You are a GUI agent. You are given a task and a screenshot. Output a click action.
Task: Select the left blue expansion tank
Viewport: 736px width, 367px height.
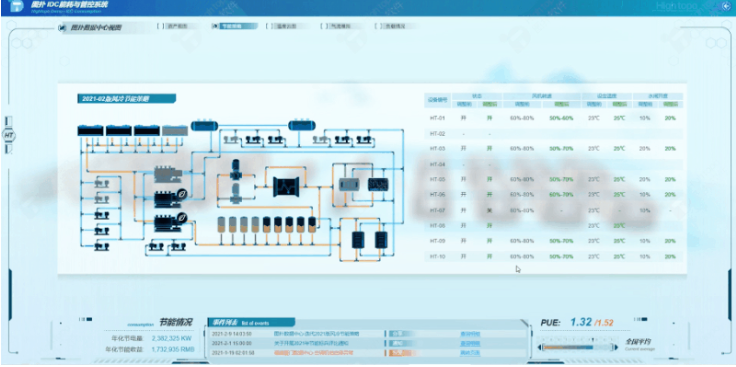205,125
